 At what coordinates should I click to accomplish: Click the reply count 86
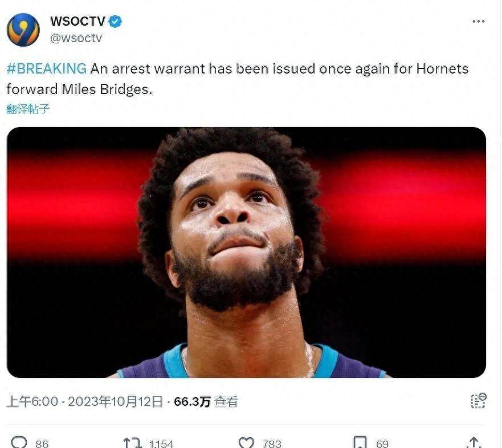tap(42, 444)
